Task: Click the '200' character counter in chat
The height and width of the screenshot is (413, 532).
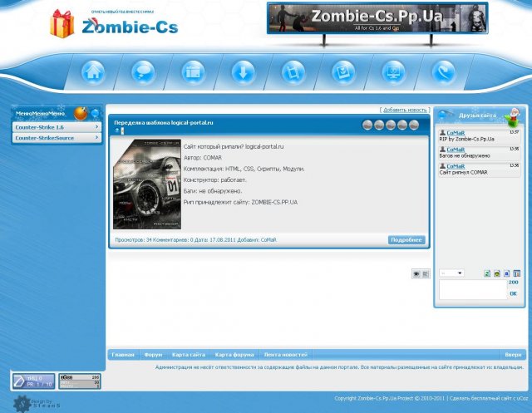Action: [x=513, y=282]
